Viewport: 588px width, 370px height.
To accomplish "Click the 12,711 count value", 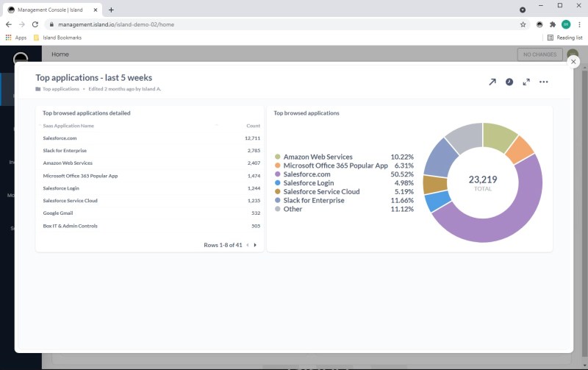I will pyautogui.click(x=252, y=138).
